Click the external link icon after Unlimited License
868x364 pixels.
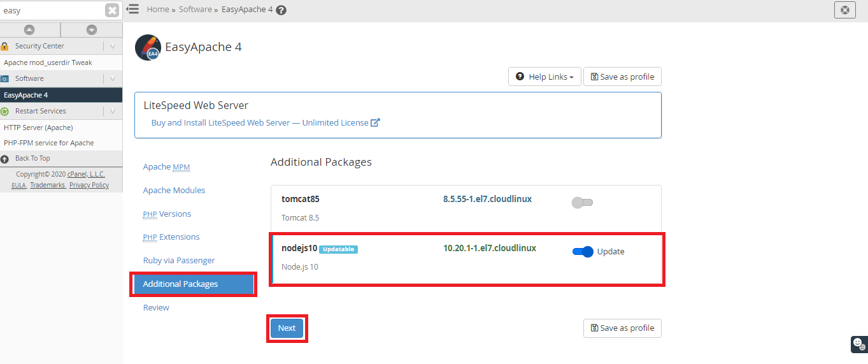375,122
